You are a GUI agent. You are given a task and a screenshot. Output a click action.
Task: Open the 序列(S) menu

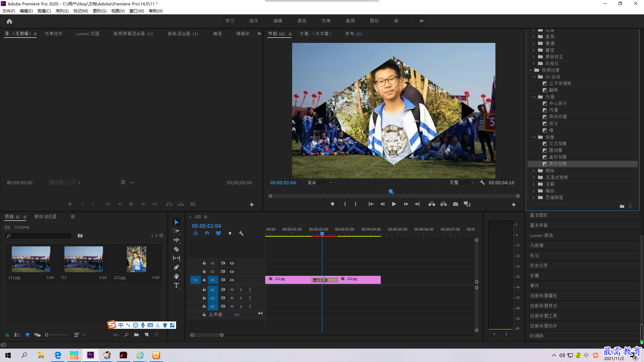coord(62,11)
